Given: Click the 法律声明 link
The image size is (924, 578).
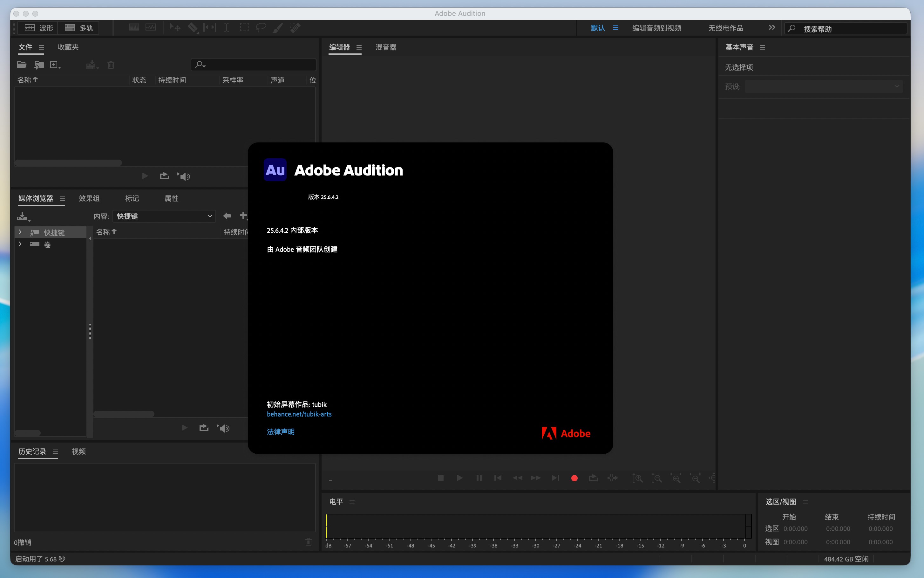Looking at the screenshot, I should (281, 431).
